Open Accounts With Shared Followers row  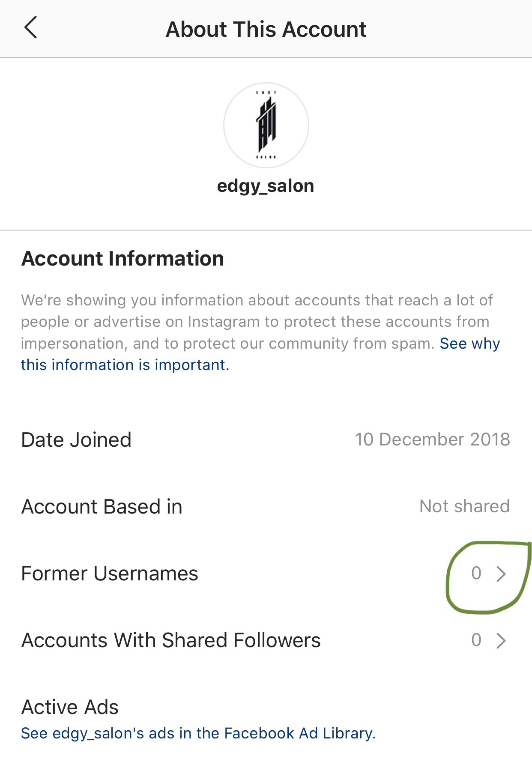click(x=266, y=640)
